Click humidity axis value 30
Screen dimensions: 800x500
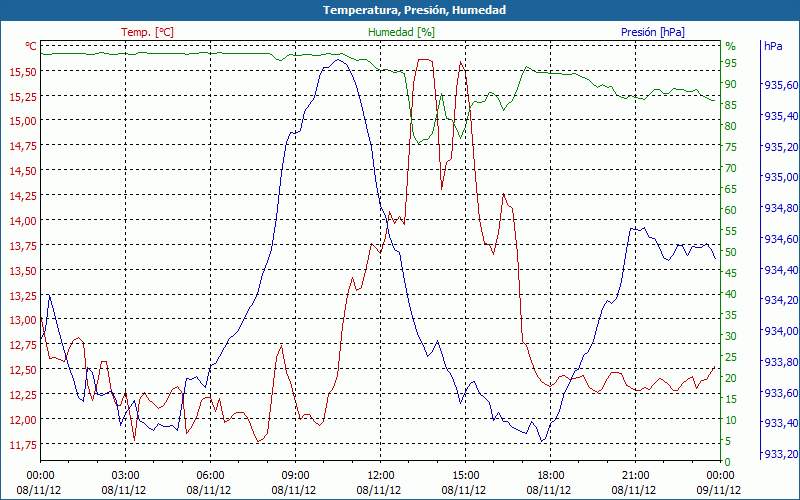[x=731, y=336]
